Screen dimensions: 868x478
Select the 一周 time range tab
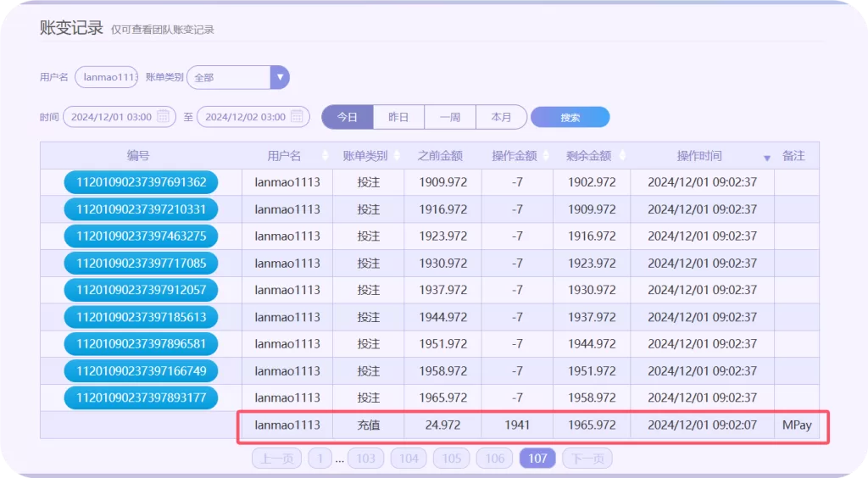[x=450, y=117]
